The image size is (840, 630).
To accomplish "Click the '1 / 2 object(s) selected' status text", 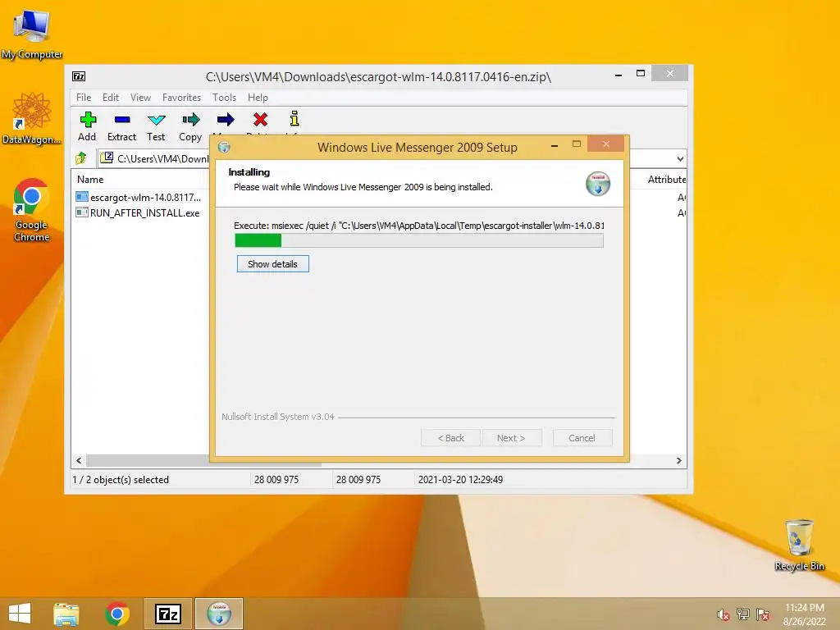I will pos(121,479).
